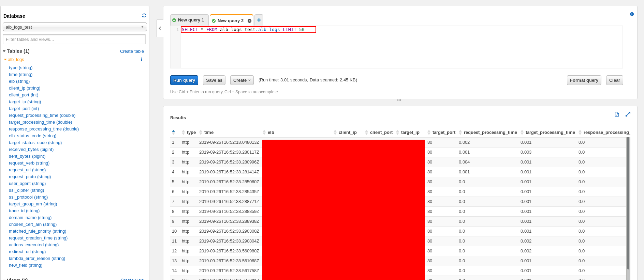
Task: Download results file icon
Action: coord(617,114)
